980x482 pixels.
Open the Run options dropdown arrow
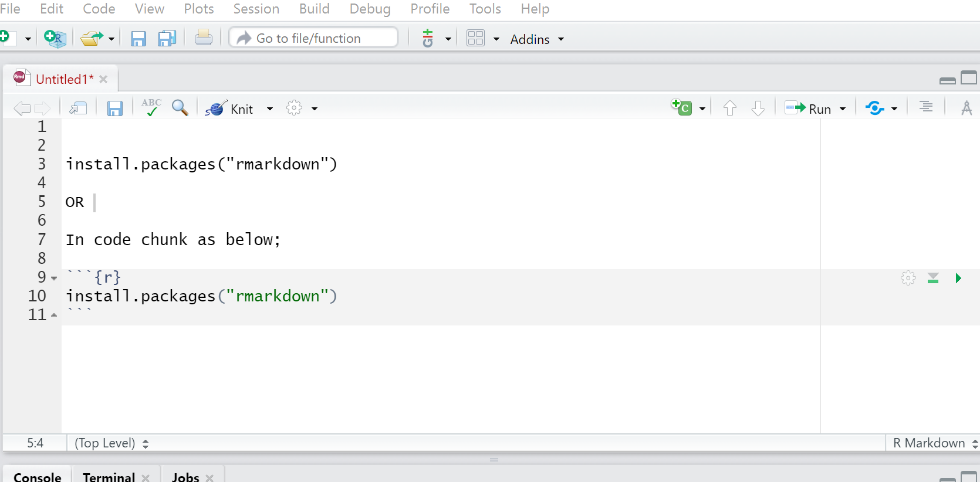[x=843, y=109]
